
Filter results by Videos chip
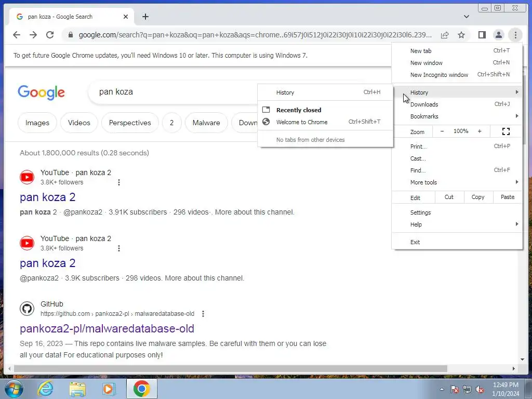pos(79,123)
